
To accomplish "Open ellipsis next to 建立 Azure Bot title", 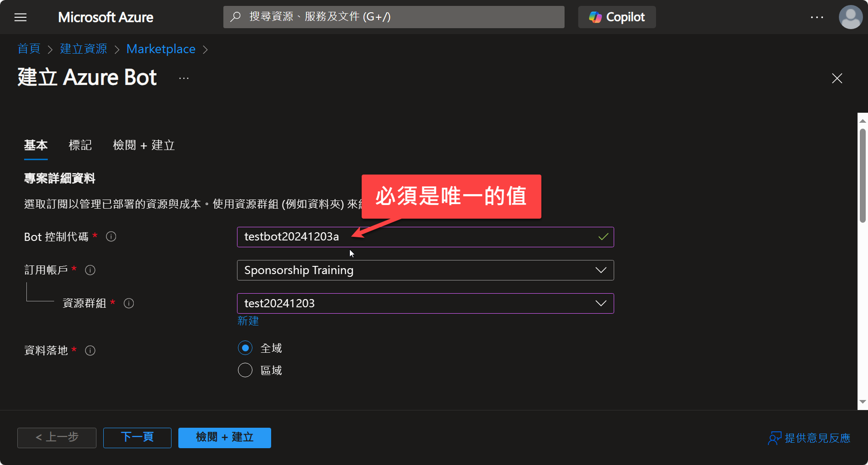I will coord(184,78).
